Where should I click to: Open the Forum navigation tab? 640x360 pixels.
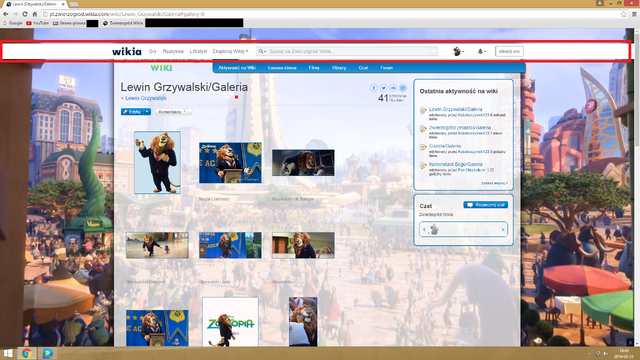click(x=387, y=68)
